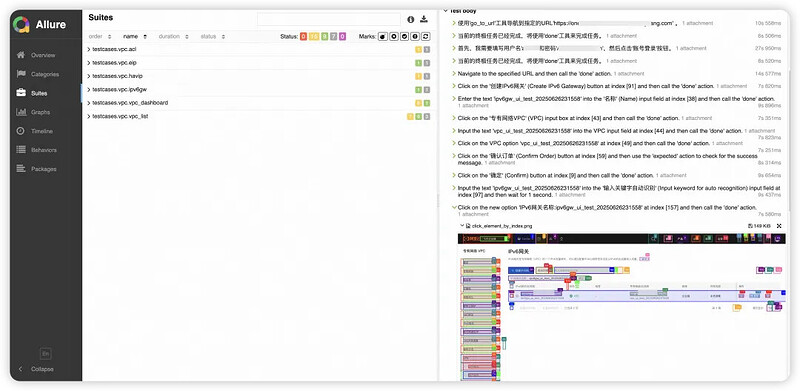Sort suites by status column
The width and height of the screenshot is (800, 391).
tap(212, 37)
